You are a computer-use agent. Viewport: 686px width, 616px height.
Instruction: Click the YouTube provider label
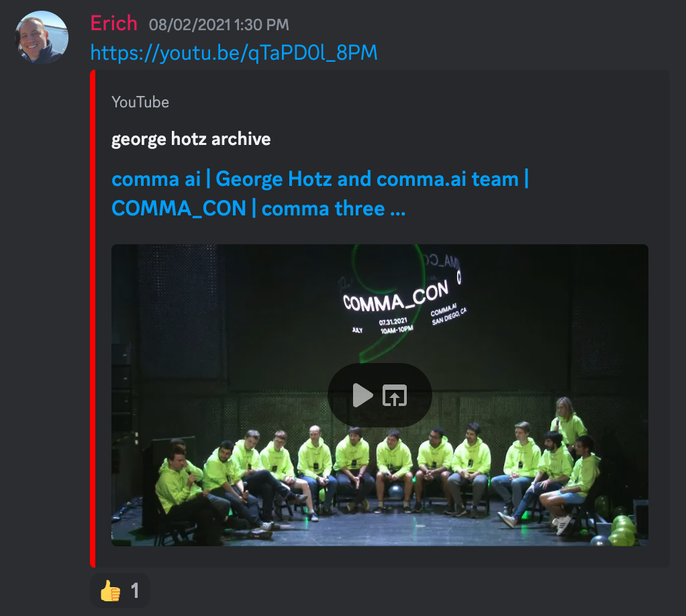coord(140,102)
